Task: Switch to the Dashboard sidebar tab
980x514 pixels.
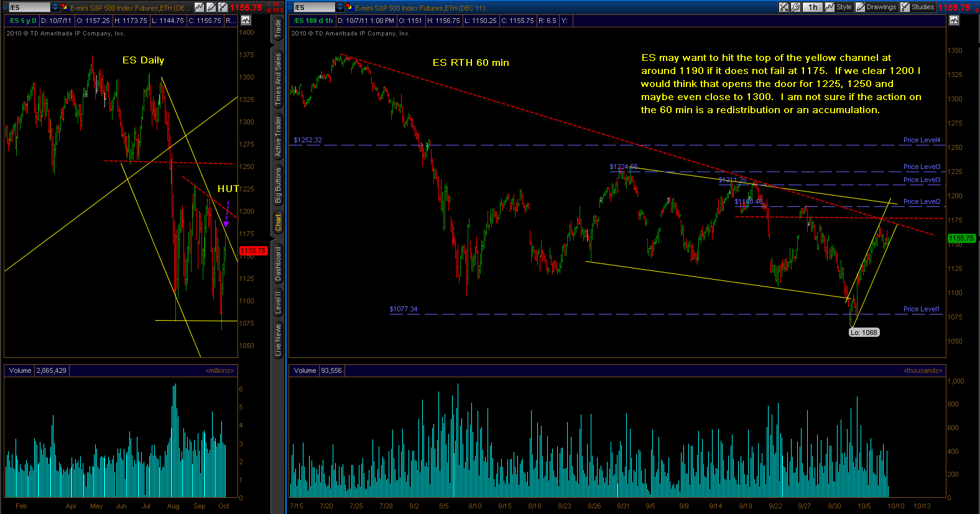Action: tap(278, 264)
